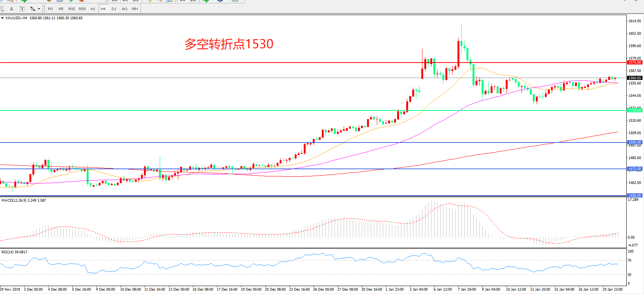
Task: Open the arrows tool dropdown arrow
Action: pos(39,9)
